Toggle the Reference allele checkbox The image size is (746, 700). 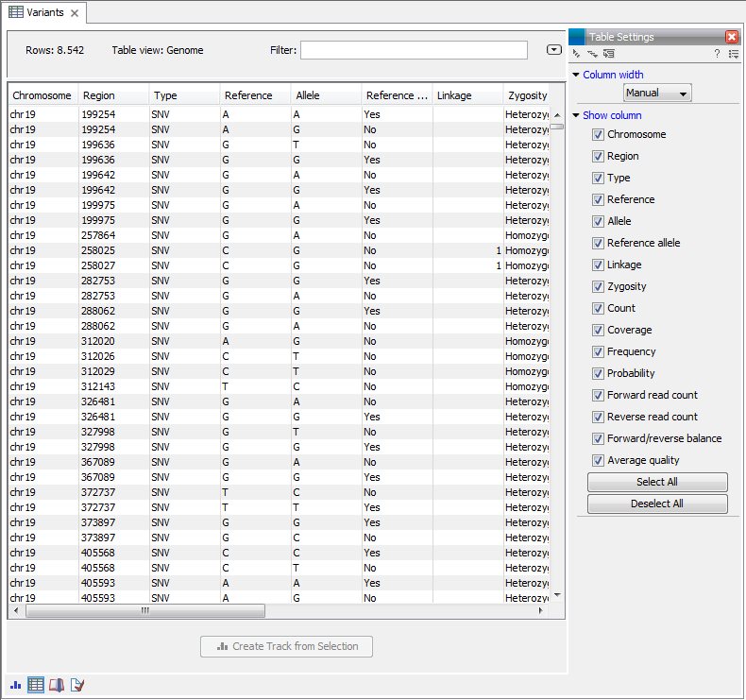coord(598,243)
